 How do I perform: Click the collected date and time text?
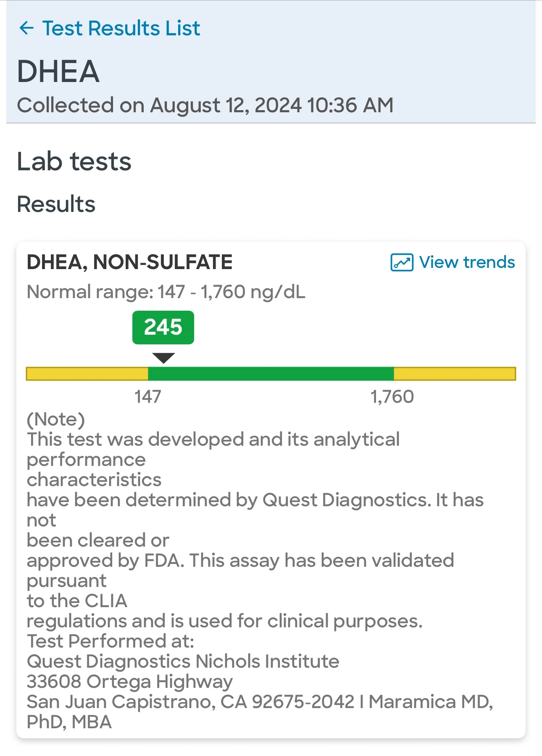(205, 105)
